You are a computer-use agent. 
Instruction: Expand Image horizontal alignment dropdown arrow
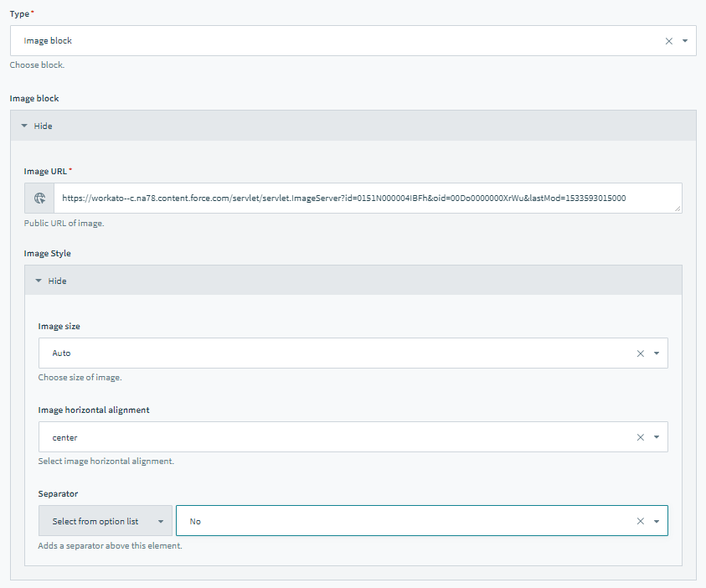point(657,437)
